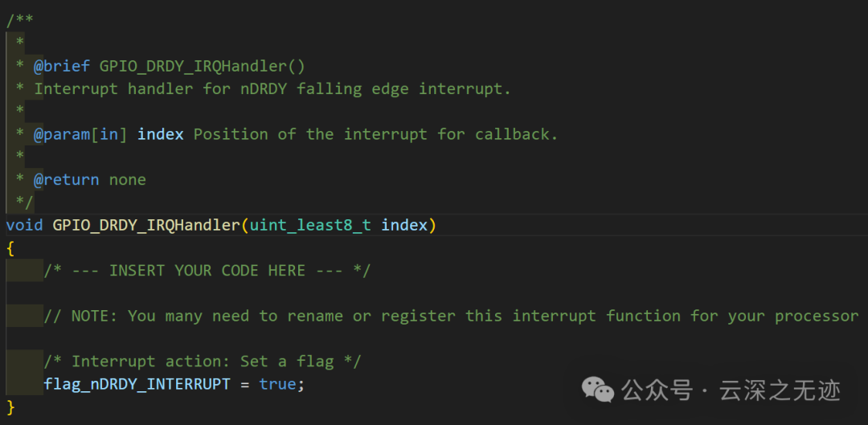Click the 公众号 watermark label
This screenshot has height=425, width=868.
coord(657,391)
